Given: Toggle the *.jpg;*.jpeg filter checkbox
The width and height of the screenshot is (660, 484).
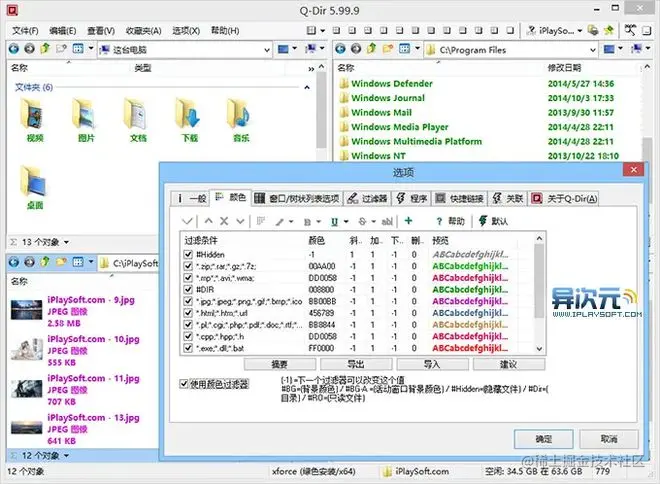Looking at the screenshot, I should [x=188, y=301].
